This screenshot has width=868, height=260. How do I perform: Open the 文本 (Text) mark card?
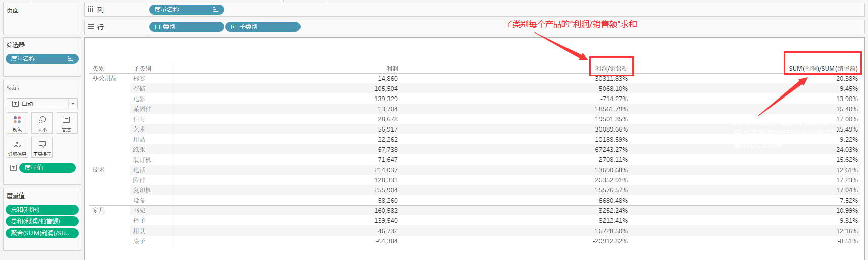66,123
